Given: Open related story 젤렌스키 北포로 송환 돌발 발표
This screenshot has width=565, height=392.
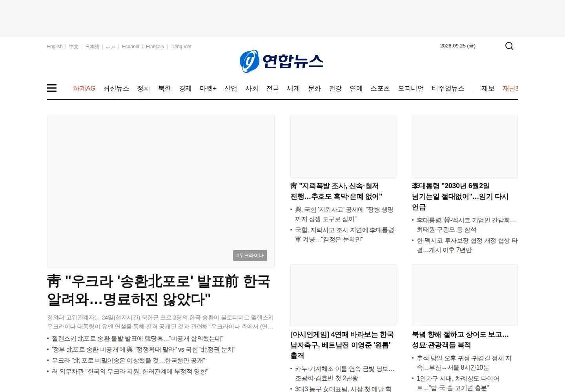Looking at the screenshot, I should click(138, 339).
